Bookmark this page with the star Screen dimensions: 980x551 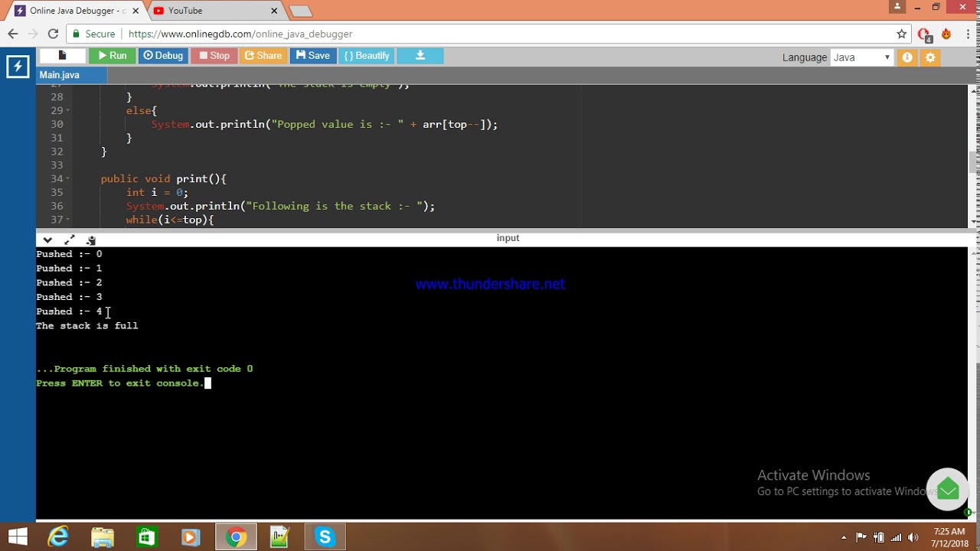[901, 34]
